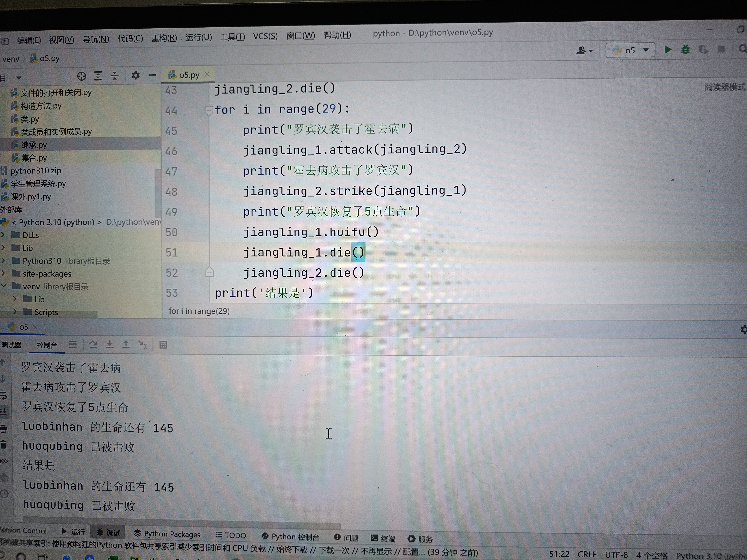Toggle the fold marker on line 44
Screen dimensions: 747x560
[x=209, y=110]
